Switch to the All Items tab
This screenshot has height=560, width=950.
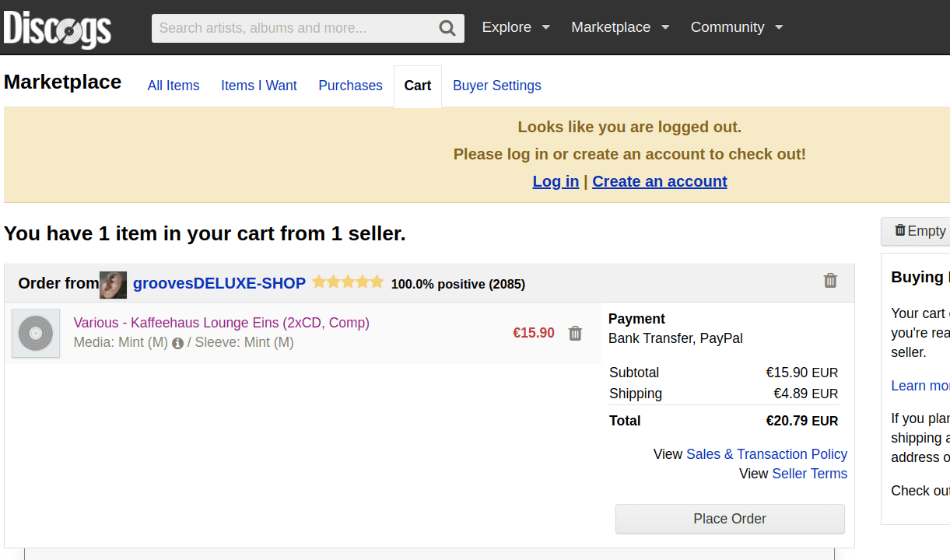coord(174,86)
